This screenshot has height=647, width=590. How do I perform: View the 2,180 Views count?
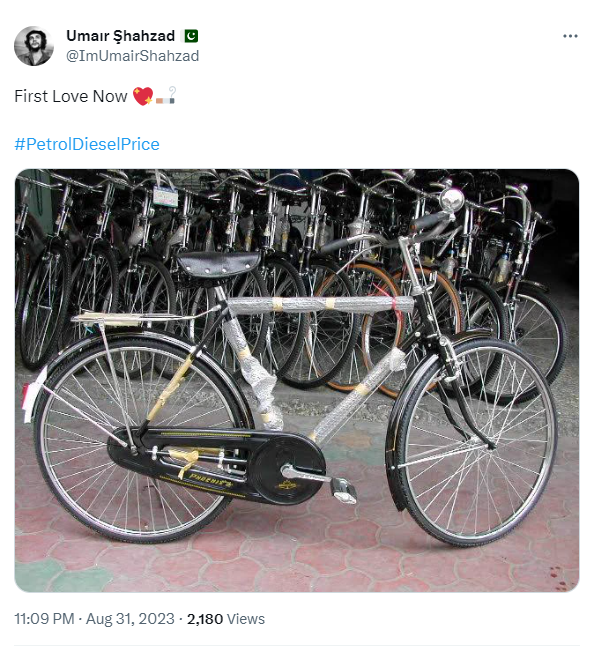click(x=226, y=619)
